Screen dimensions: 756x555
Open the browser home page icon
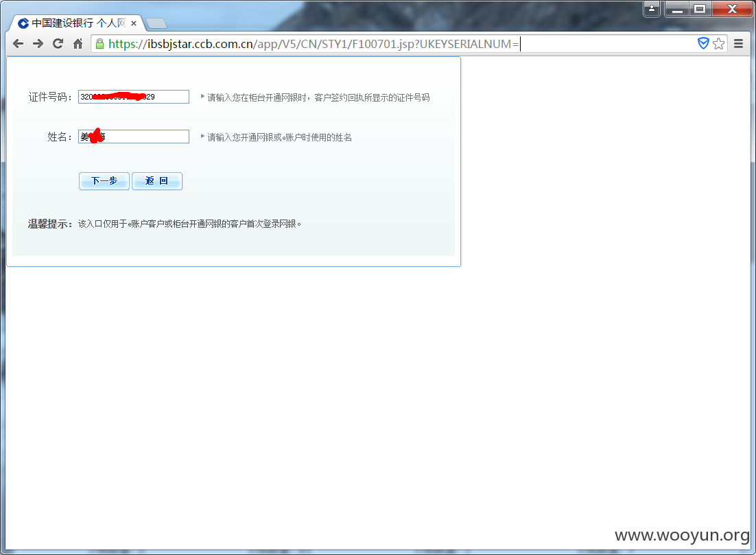[x=78, y=44]
